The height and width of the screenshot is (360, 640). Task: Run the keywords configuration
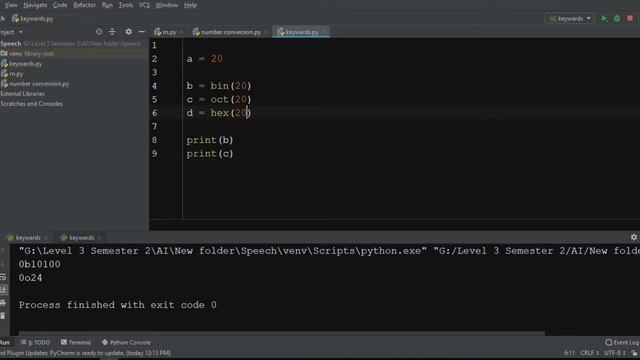pyautogui.click(x=604, y=18)
